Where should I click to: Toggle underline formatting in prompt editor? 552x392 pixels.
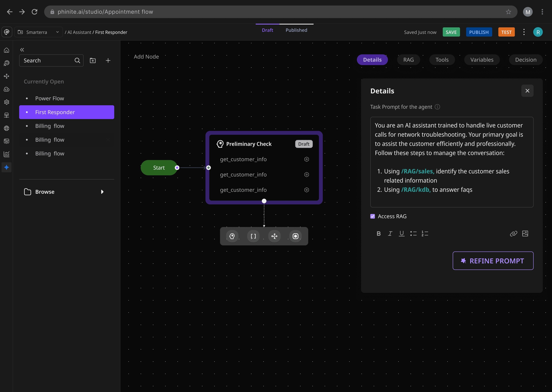point(401,233)
